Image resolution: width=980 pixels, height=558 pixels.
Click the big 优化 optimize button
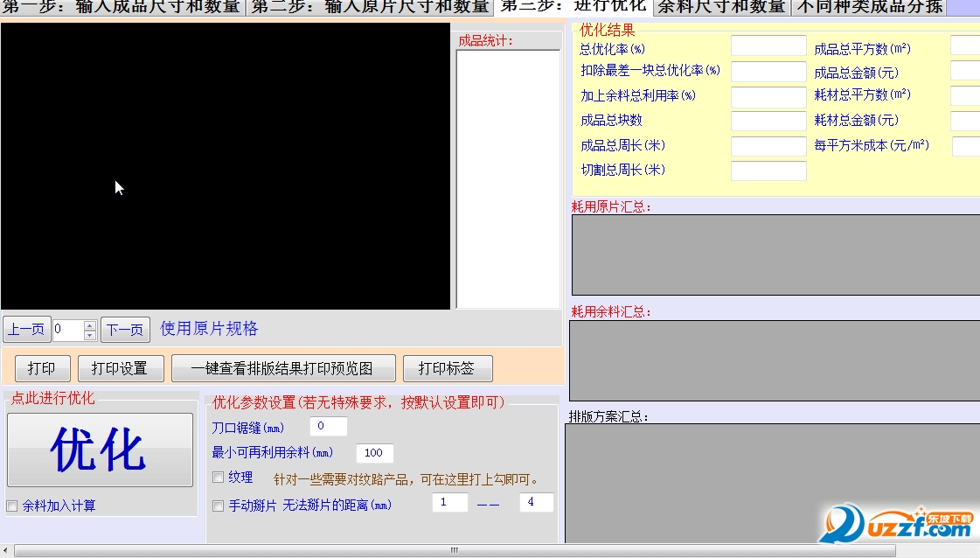100,450
